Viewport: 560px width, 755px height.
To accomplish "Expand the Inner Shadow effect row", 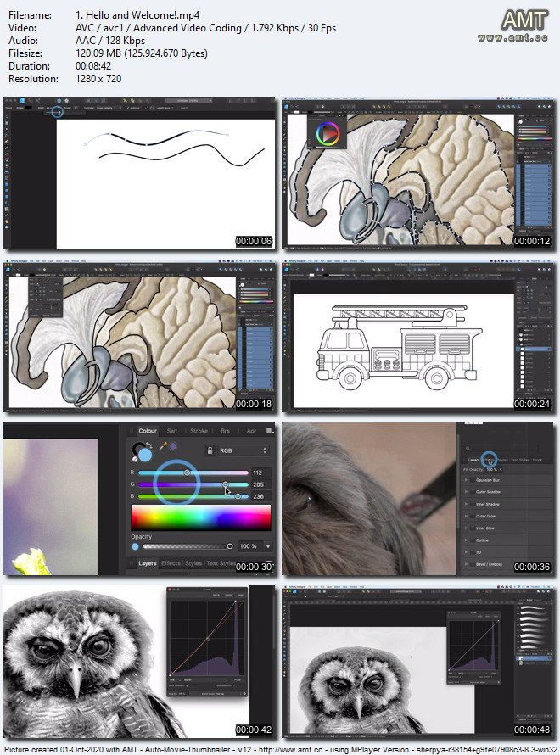I will tap(466, 504).
